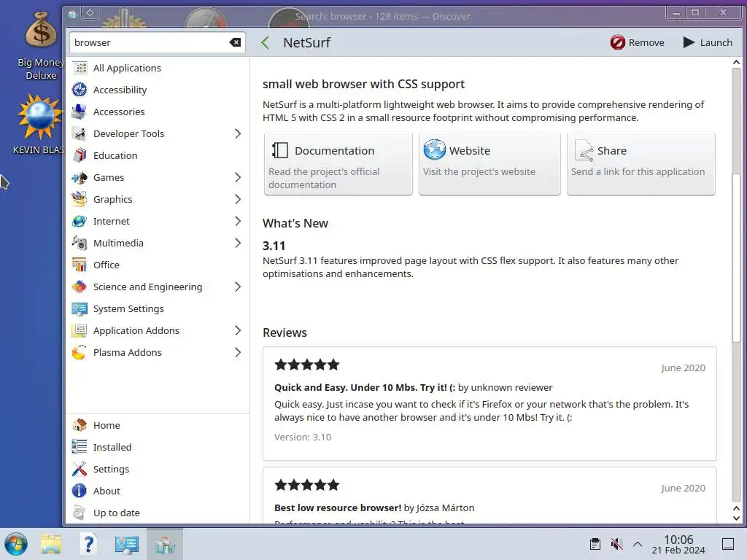Select the Accessibility category icon
Viewport: 747px width, 560px height.
[x=79, y=90]
